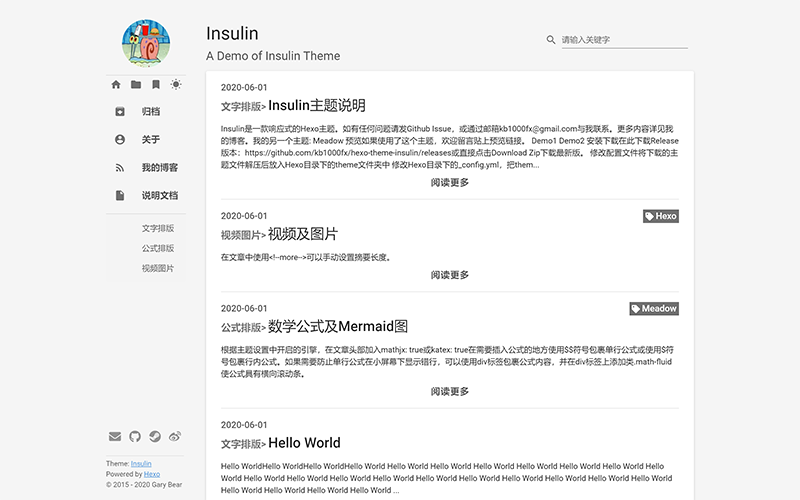Select the 公式排版 sidebar category
This screenshot has width=800, height=500.
158,248
